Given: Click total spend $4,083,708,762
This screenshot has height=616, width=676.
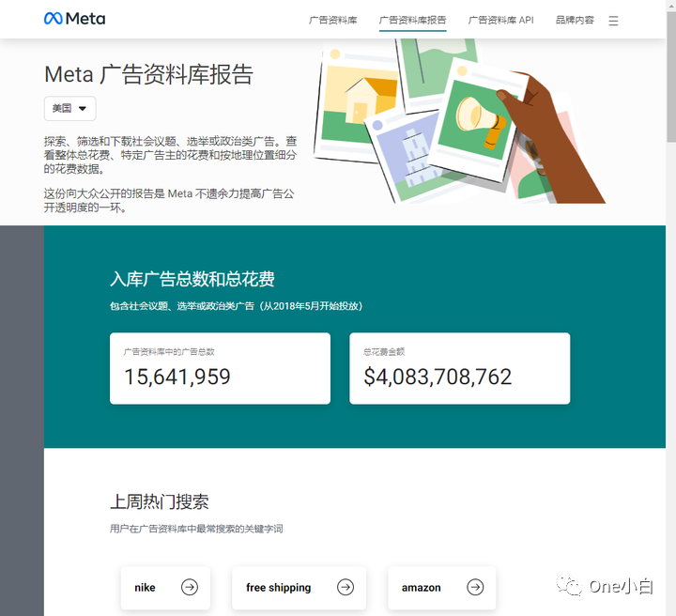Looking at the screenshot, I should pos(438,377).
